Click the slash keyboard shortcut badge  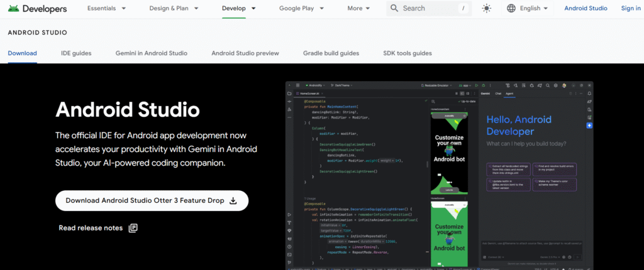tap(464, 8)
